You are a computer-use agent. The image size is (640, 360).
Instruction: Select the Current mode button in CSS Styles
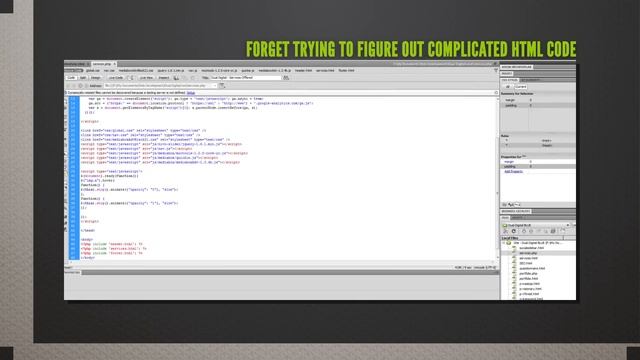pos(521,87)
